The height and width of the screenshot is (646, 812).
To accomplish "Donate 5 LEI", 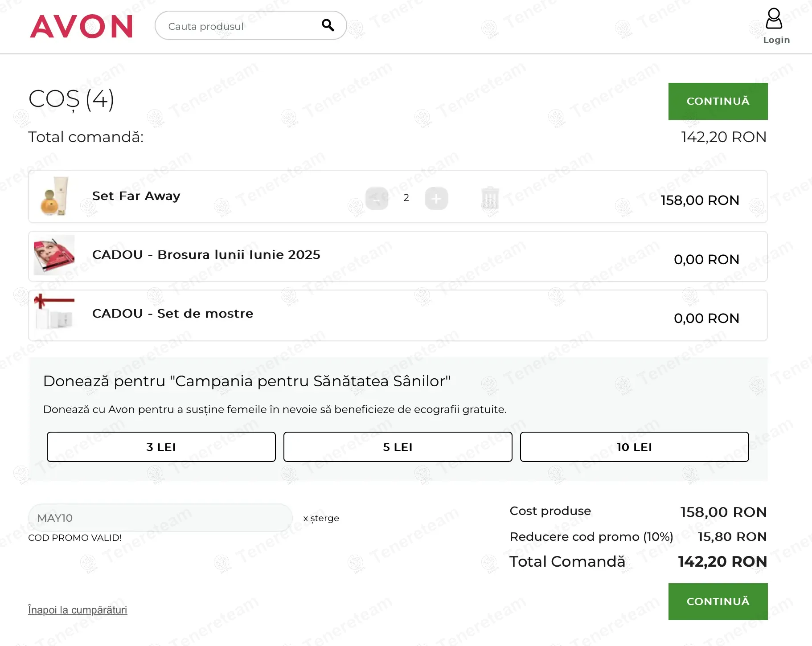I will (x=398, y=447).
